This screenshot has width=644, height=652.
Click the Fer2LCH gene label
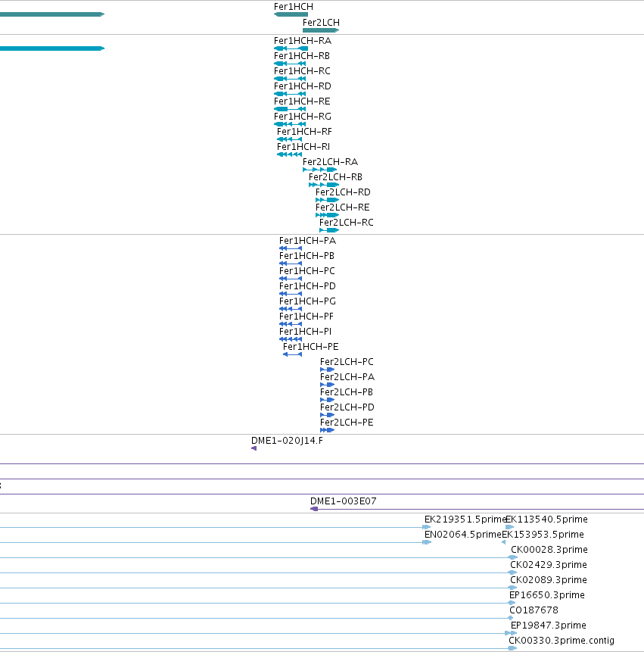(x=321, y=23)
